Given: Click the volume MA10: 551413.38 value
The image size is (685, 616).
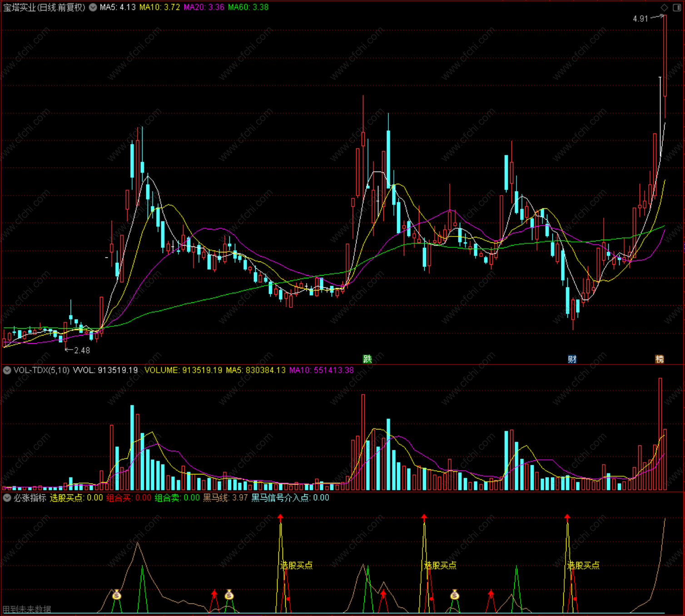Looking at the screenshot, I should point(322,370).
